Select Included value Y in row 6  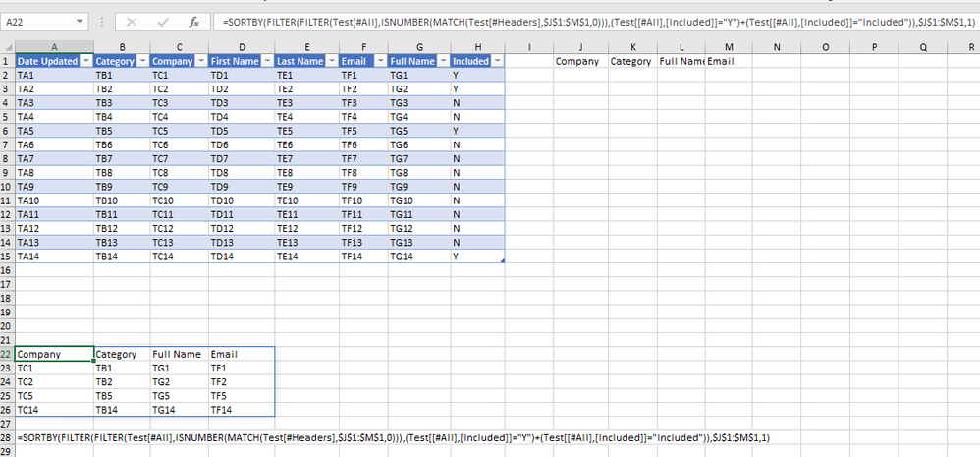477,131
